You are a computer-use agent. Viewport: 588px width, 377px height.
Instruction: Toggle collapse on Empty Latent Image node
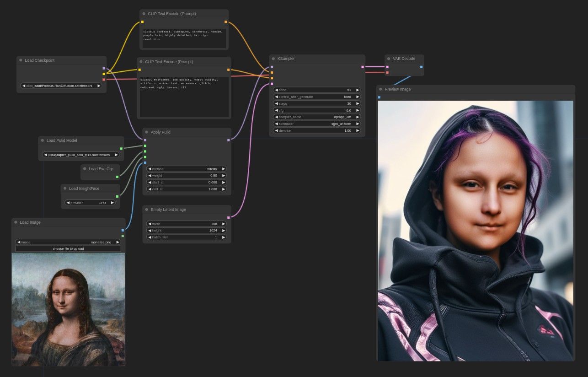[147, 210]
